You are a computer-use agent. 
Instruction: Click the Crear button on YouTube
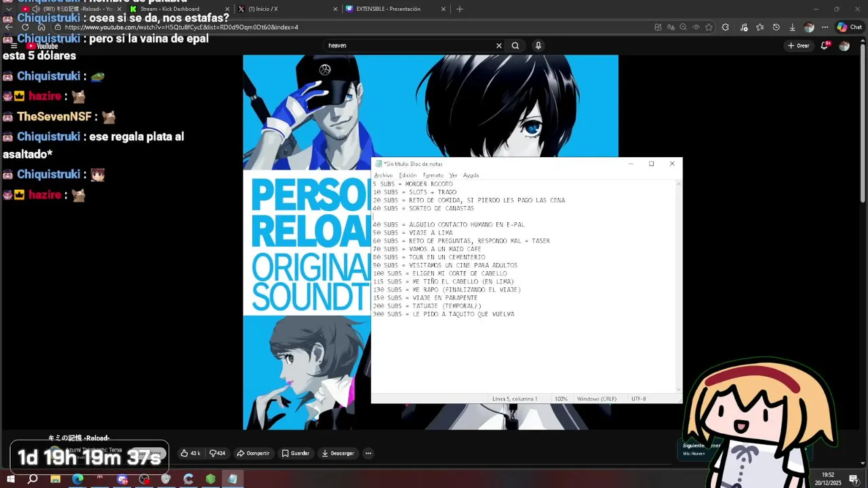(799, 45)
